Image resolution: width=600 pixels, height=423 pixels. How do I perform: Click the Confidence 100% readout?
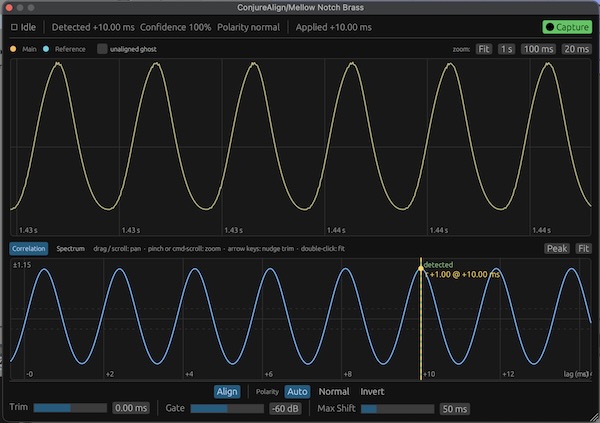point(175,27)
